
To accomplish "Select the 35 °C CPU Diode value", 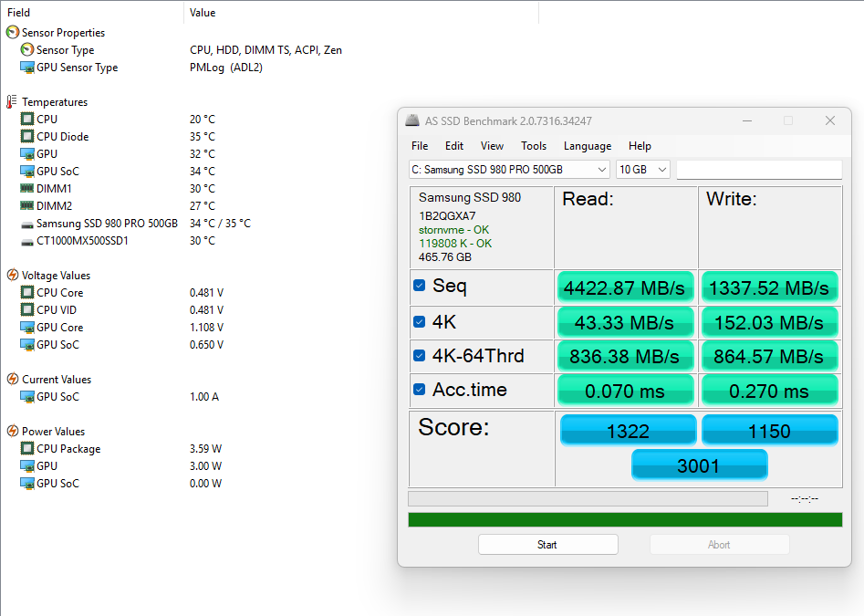I will click(203, 137).
